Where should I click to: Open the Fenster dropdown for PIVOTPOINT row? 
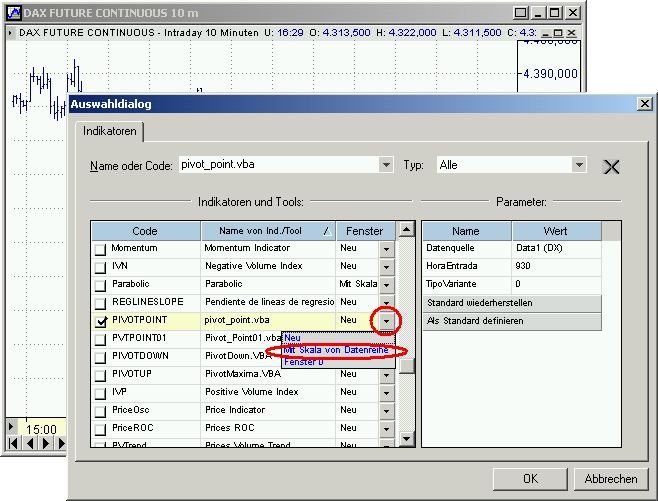386,321
